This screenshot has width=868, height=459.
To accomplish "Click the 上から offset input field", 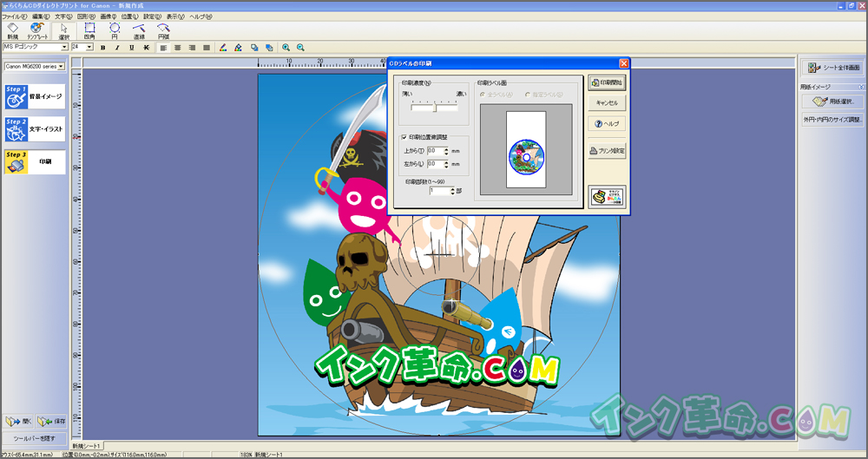I will click(435, 151).
